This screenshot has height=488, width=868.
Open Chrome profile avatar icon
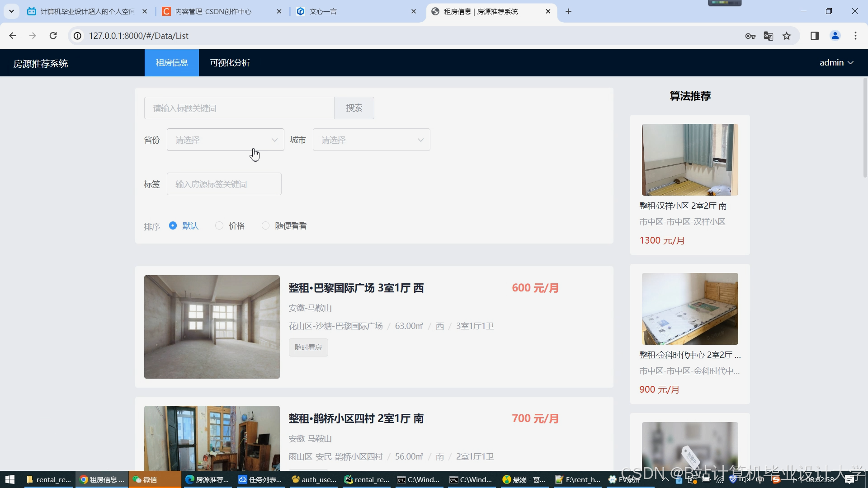[835, 36]
